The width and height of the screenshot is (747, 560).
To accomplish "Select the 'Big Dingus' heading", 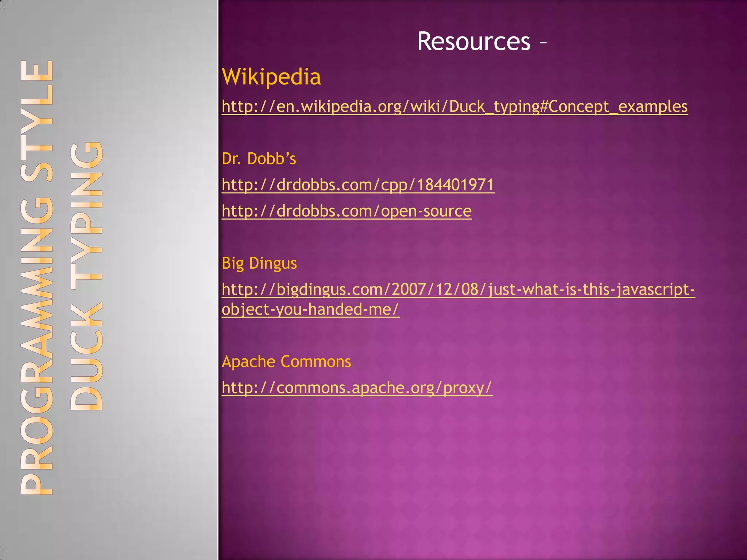I will (x=259, y=263).
